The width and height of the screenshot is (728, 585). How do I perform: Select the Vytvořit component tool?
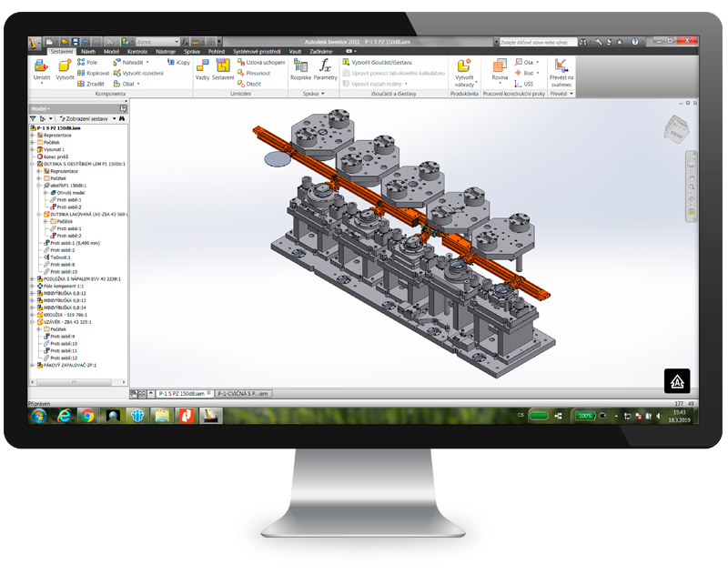(65, 69)
